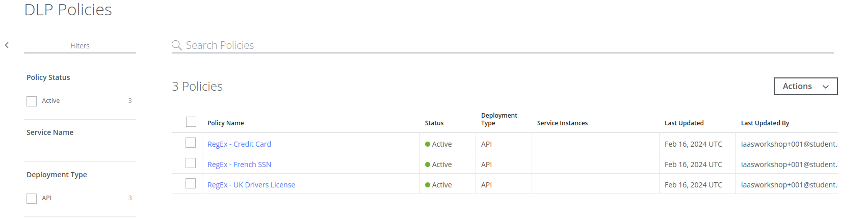Viewport: 868px width, 219px height.
Task: Click the Filters tab label
Action: click(x=80, y=46)
